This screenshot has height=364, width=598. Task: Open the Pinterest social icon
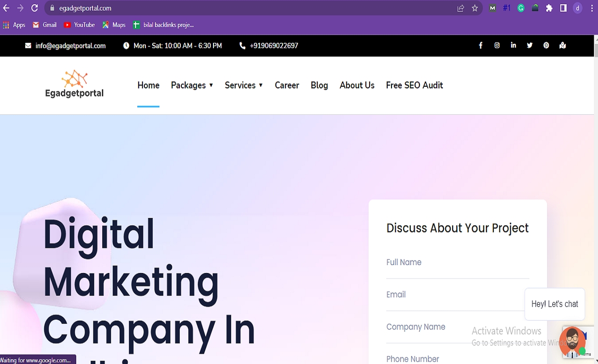546,46
